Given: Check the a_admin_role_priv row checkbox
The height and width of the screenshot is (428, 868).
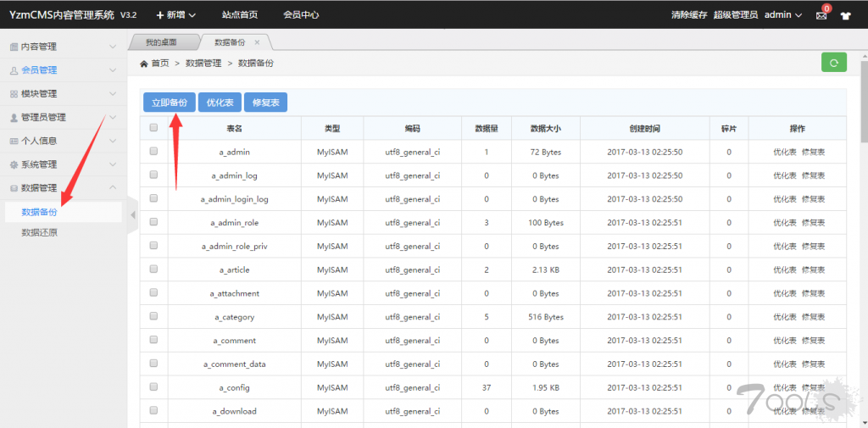Looking at the screenshot, I should pos(154,245).
